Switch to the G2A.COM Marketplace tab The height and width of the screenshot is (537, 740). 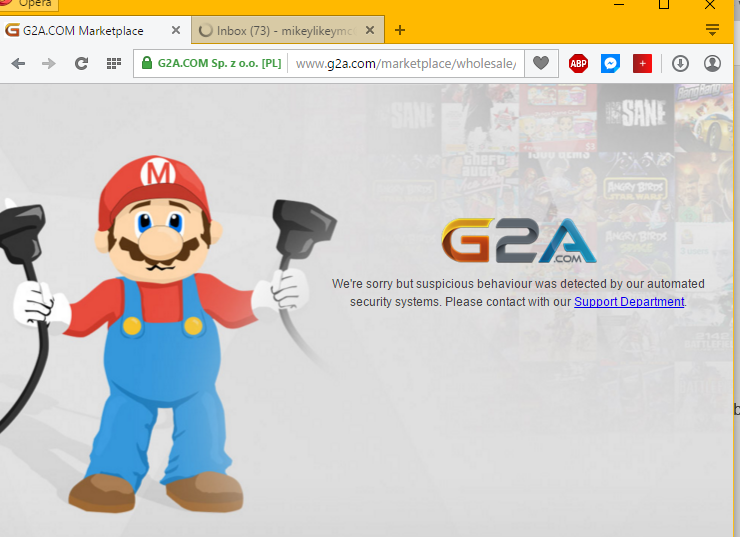coord(95,30)
